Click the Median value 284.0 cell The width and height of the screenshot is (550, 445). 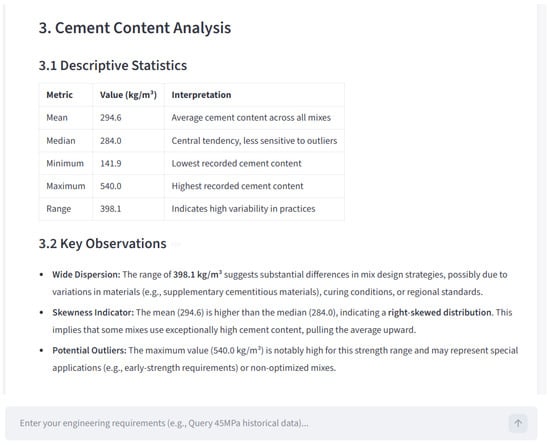pos(128,141)
